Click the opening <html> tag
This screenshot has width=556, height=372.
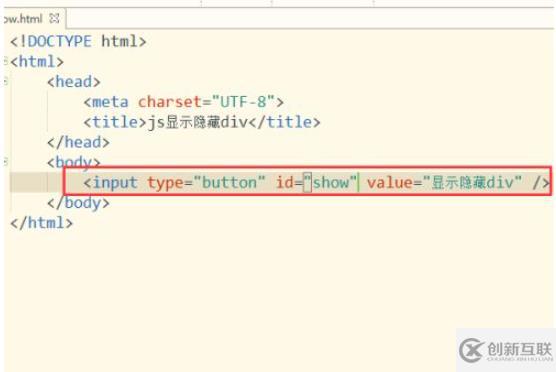pyautogui.click(x=37, y=62)
